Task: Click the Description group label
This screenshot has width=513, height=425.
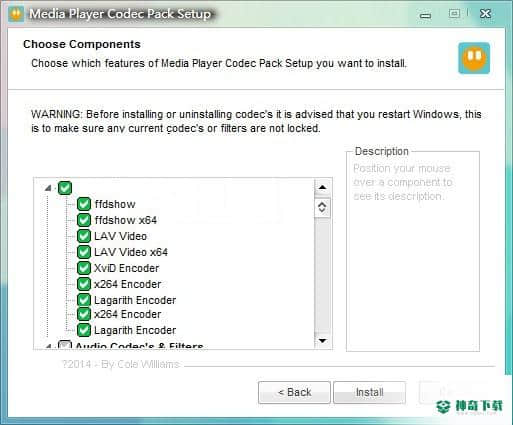Action: click(382, 151)
